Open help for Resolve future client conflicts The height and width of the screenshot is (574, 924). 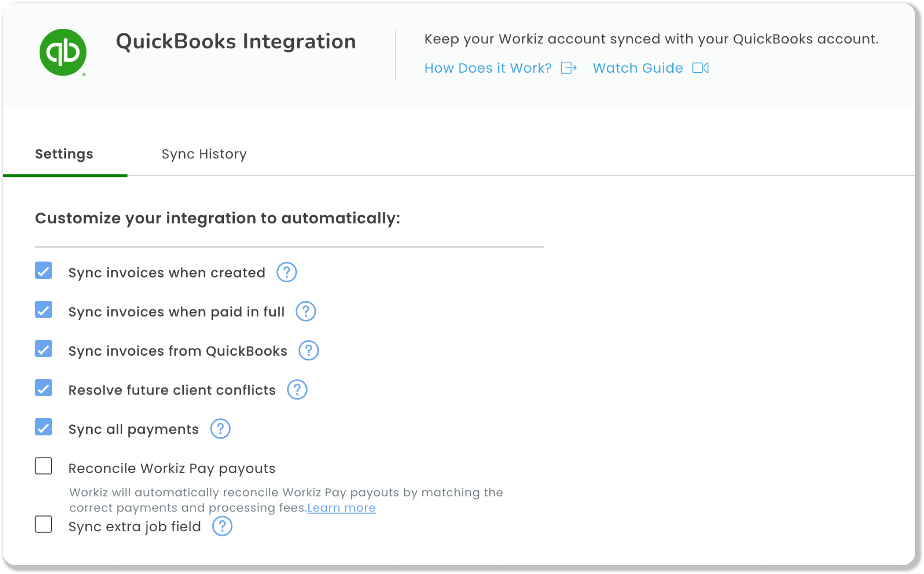tap(297, 390)
